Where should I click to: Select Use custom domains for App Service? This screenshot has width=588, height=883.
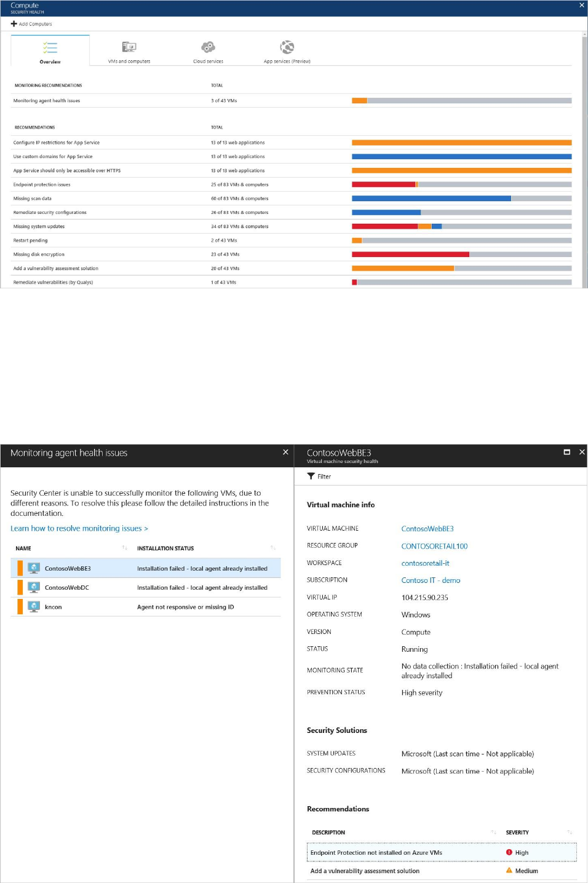pyautogui.click(x=292, y=157)
